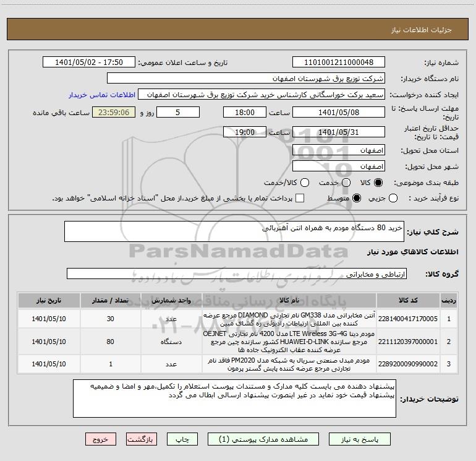Click the ایجاد کننده درخواست field
Screen dimensions: 476x461
click(x=261, y=95)
